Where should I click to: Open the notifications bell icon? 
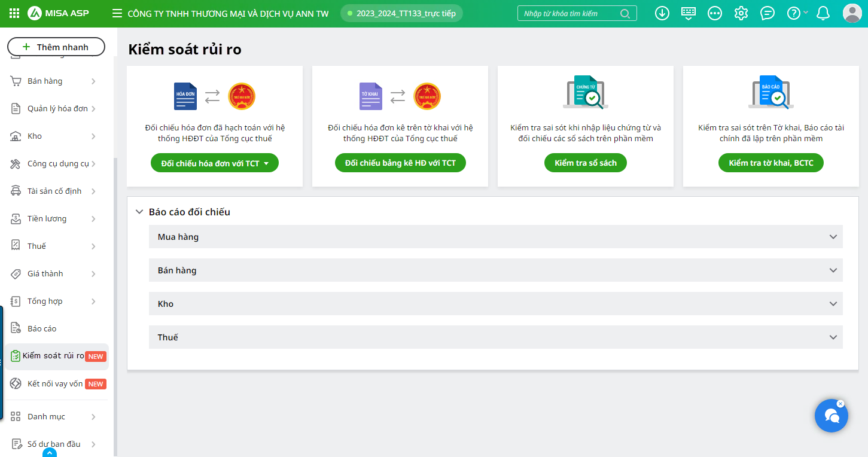823,13
